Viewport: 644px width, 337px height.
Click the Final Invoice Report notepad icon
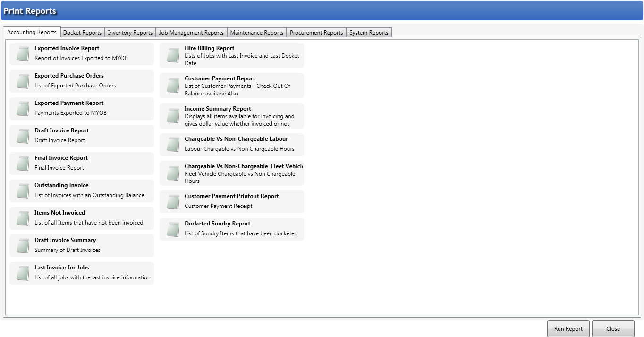[x=23, y=164]
